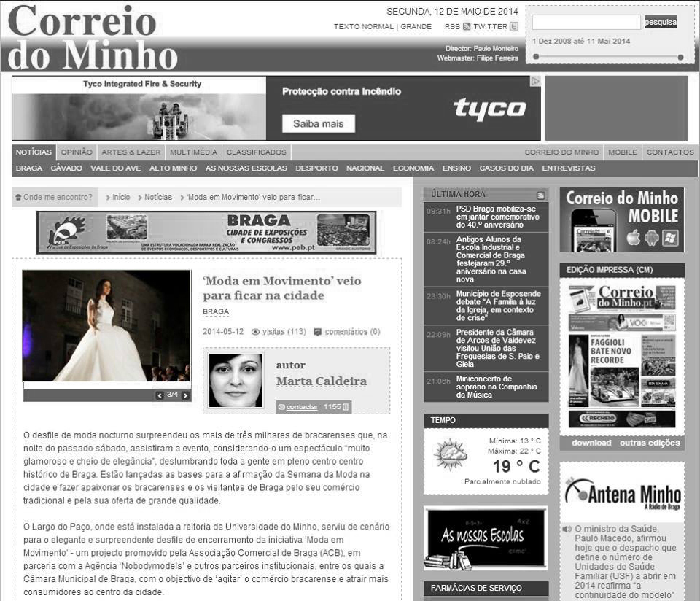The image size is (700, 601).
Task: Click the RSS feed icon in header
Action: 466,27
